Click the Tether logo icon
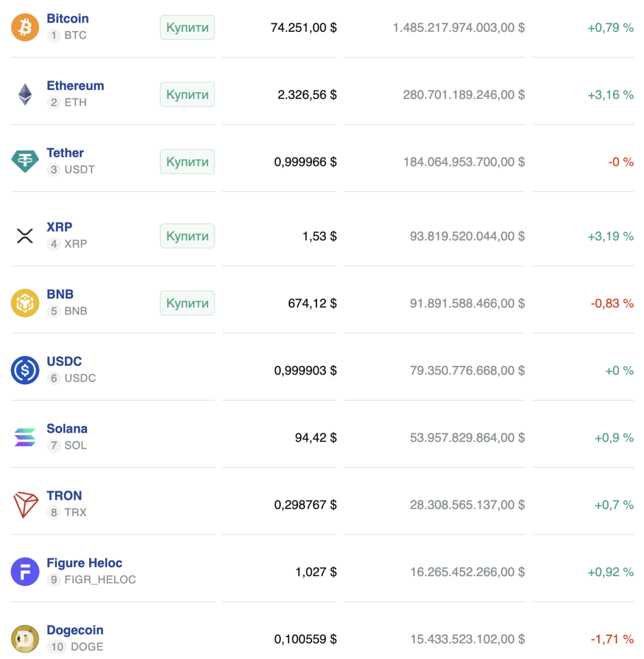The height and width of the screenshot is (659, 644). click(x=25, y=161)
